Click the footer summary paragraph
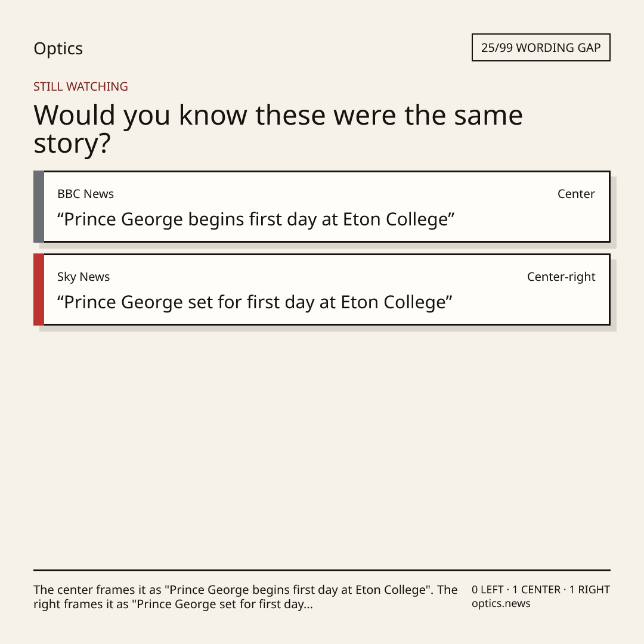 point(245,597)
